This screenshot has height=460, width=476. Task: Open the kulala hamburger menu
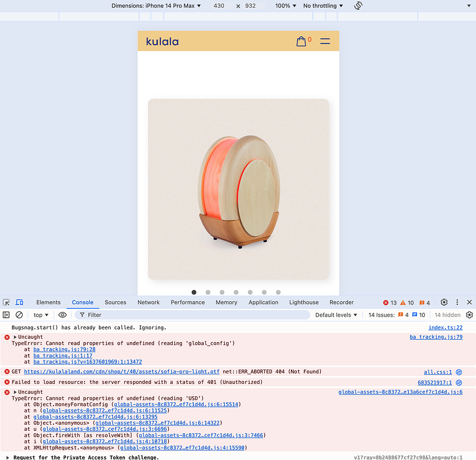(x=325, y=41)
